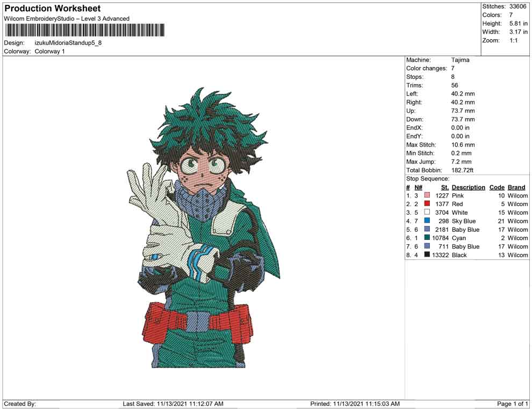The image size is (532, 409).
Task: Click the 'Pink' description in row 1
Action: (458, 195)
